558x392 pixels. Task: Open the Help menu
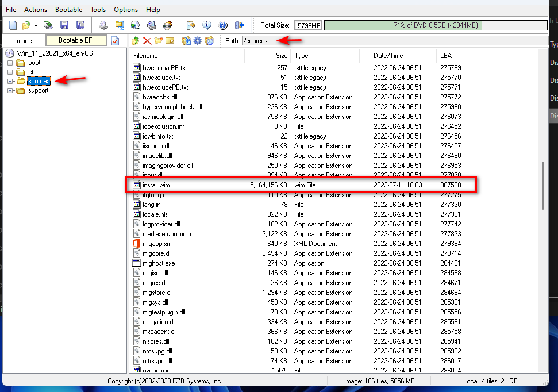153,10
